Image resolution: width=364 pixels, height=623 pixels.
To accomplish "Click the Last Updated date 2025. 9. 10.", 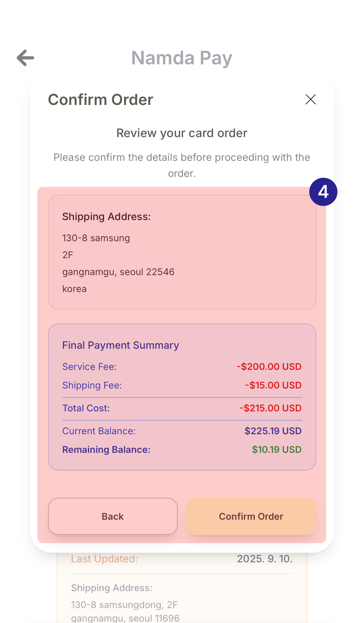I will 265,559.
